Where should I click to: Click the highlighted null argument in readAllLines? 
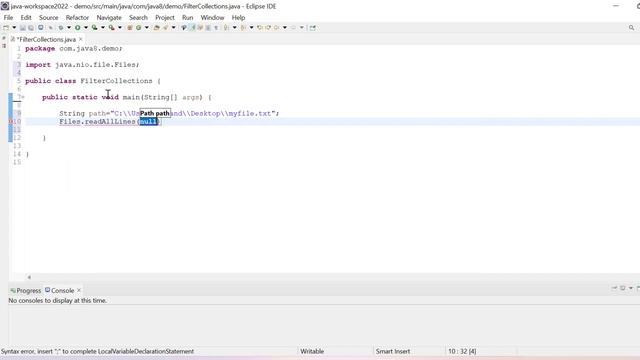(x=148, y=122)
